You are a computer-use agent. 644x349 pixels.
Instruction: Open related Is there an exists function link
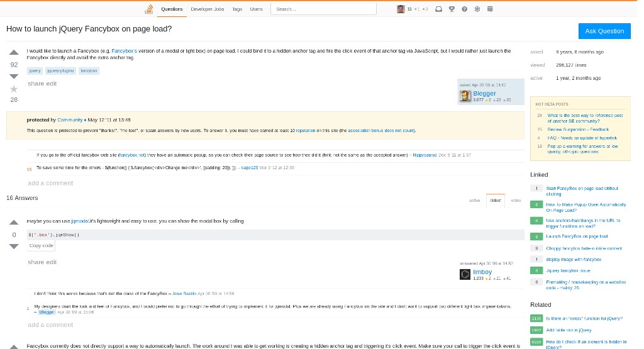(584, 319)
